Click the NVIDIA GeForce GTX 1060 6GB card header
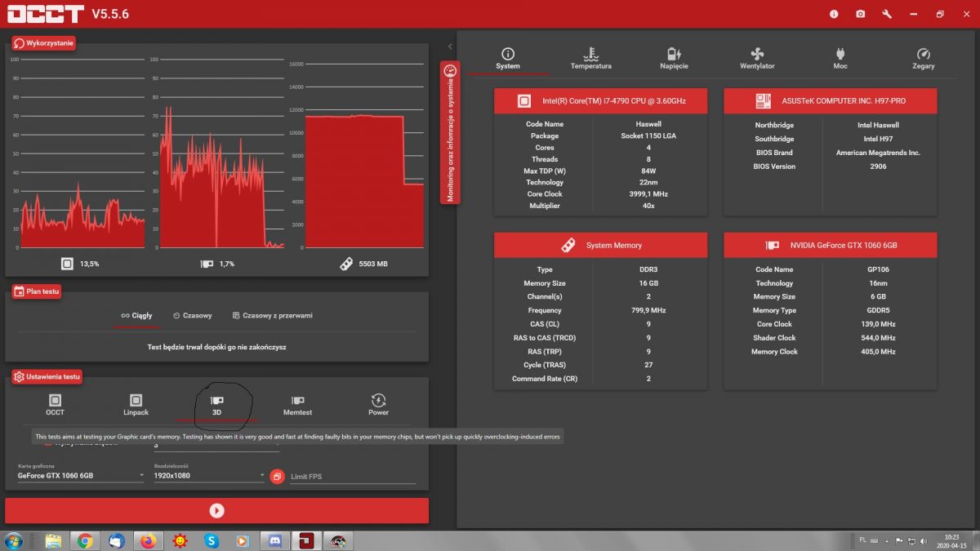Image resolution: width=980 pixels, height=551 pixels. point(831,245)
